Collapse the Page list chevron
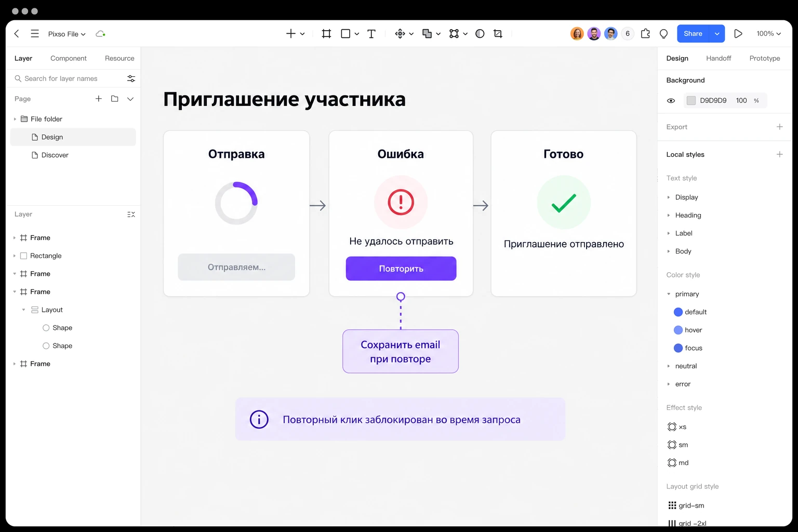The width and height of the screenshot is (798, 532). tap(130, 99)
